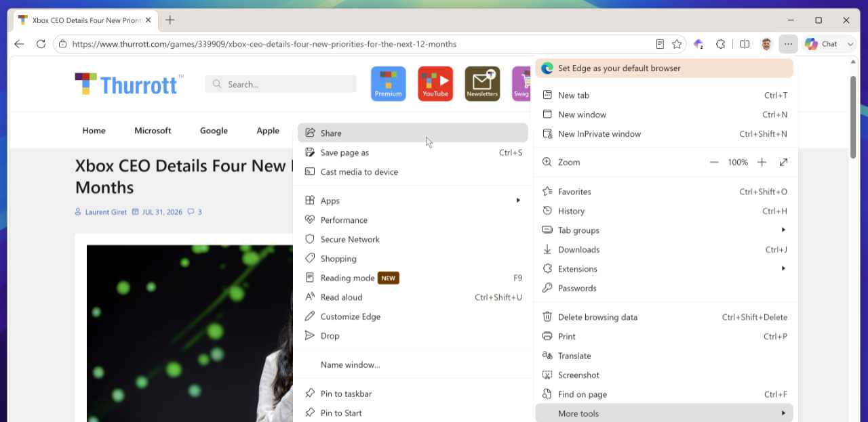
Task: Open the Extensions puzzle icon in the toolbar
Action: [x=721, y=44]
